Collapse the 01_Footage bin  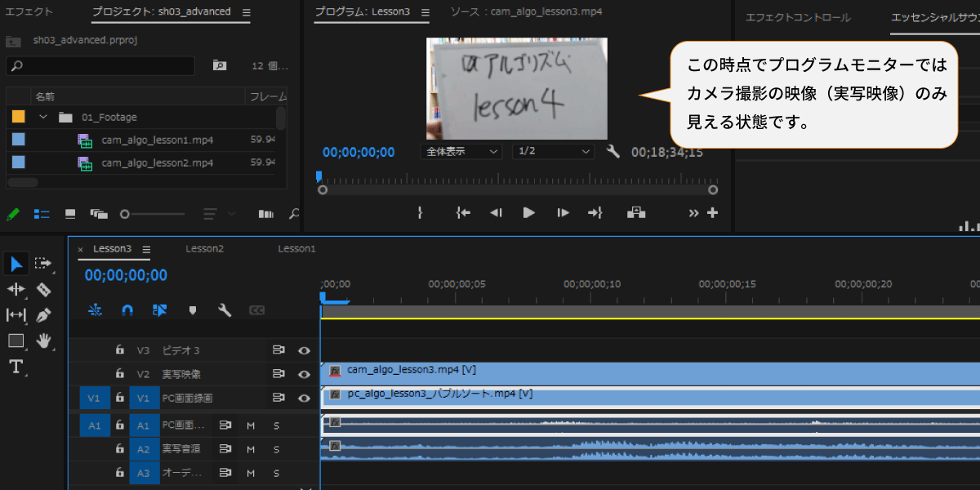[43, 117]
